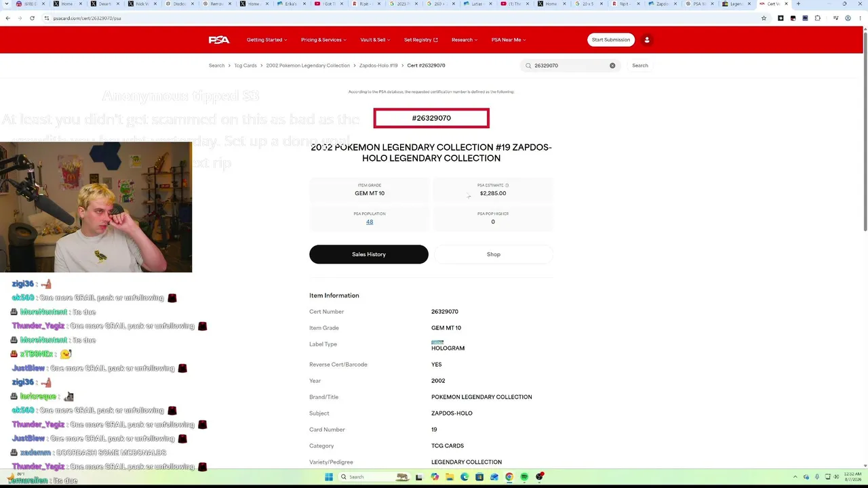Click the #26329070 cert number heading
This screenshot has height=488, width=868.
[431, 118]
